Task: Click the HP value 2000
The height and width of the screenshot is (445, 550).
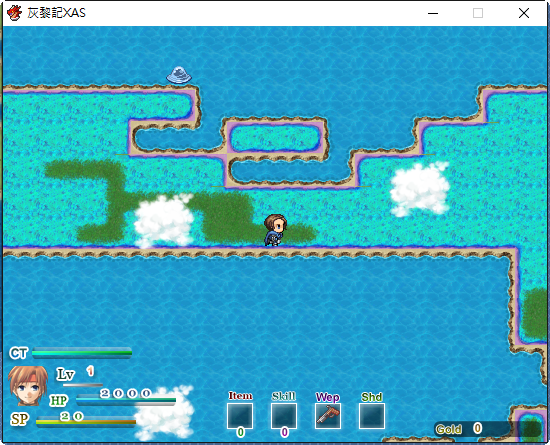Action: pos(126,393)
